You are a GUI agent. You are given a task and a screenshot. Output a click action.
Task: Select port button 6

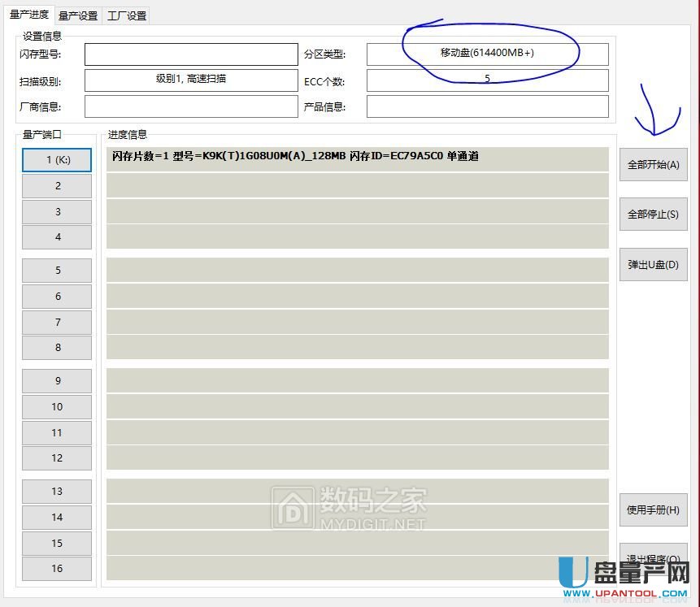pos(57,297)
